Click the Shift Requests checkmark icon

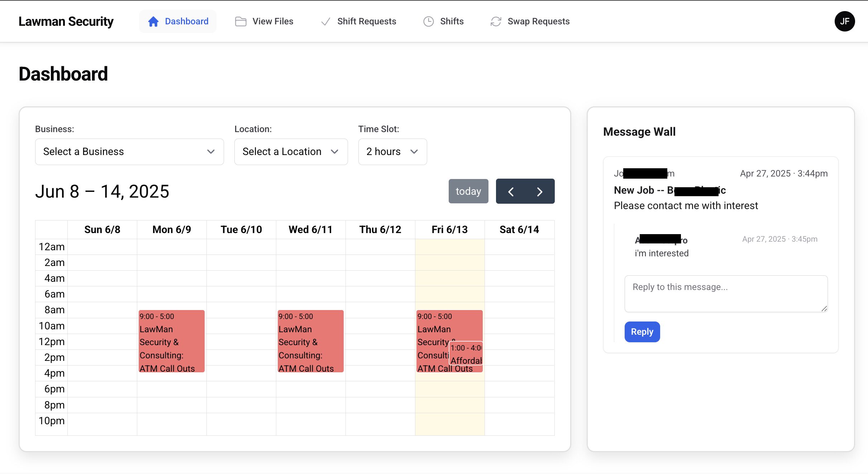(x=325, y=21)
